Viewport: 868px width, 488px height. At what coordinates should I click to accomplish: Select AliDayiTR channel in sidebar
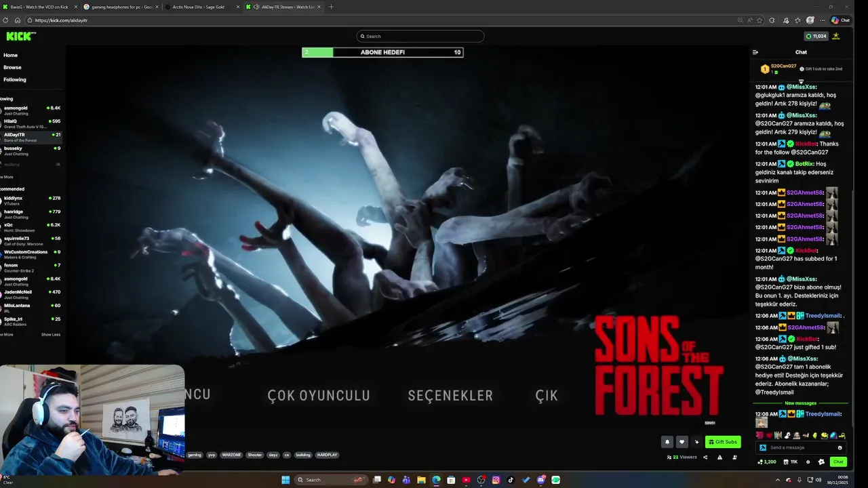click(x=31, y=137)
